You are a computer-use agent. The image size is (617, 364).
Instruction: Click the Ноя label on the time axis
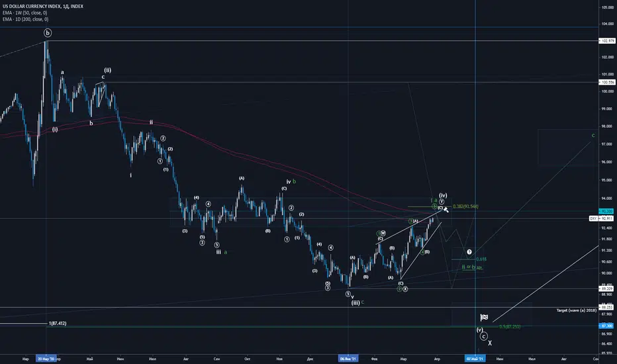(x=279, y=359)
